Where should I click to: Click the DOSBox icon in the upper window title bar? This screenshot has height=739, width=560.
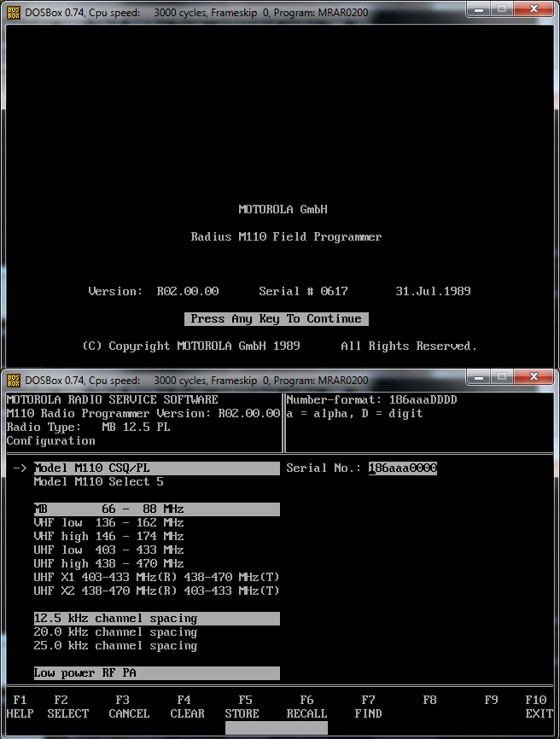click(13, 10)
